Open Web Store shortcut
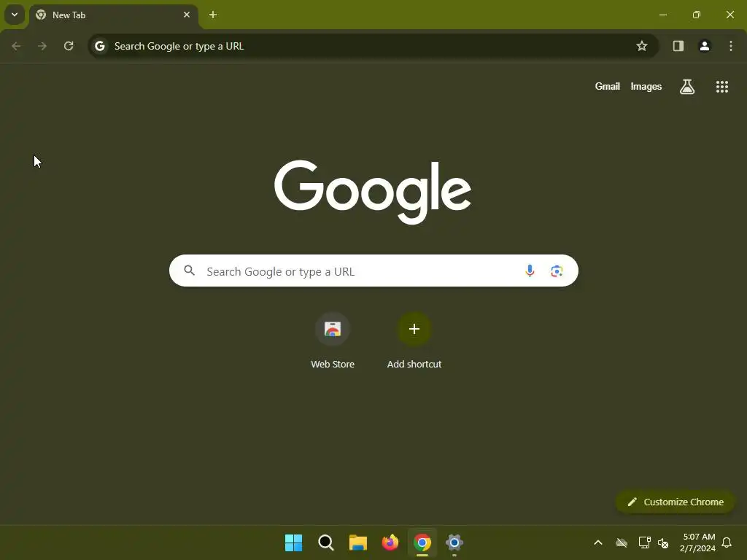The image size is (747, 560). coord(333,341)
